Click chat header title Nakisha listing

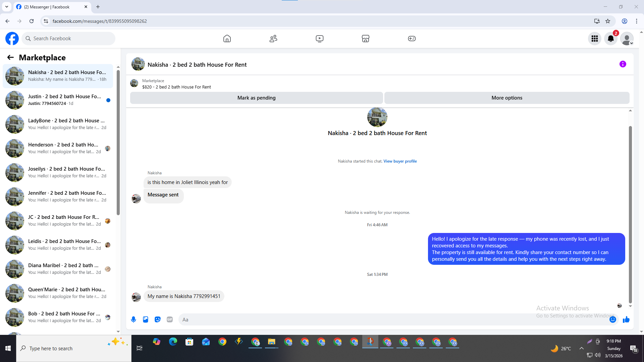tap(197, 65)
